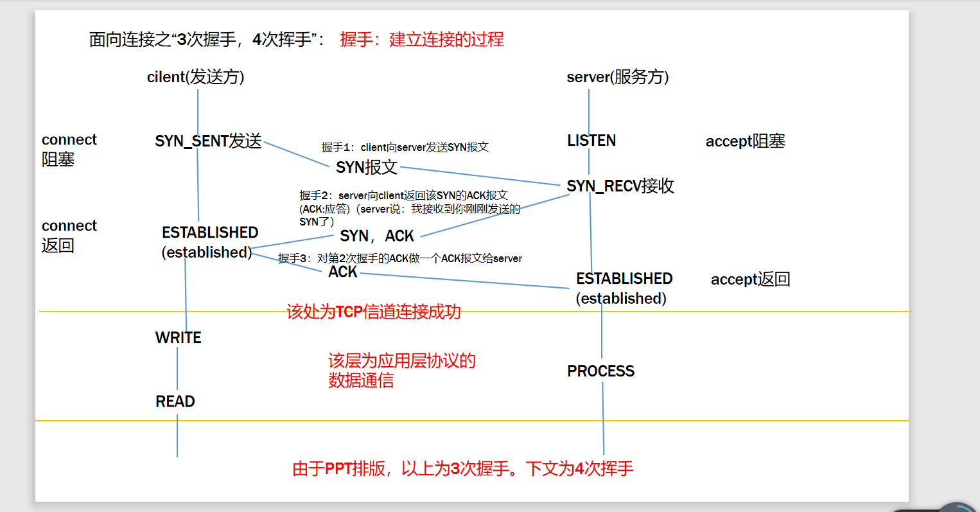Click the 'SYN， ACK' message label

(x=377, y=236)
